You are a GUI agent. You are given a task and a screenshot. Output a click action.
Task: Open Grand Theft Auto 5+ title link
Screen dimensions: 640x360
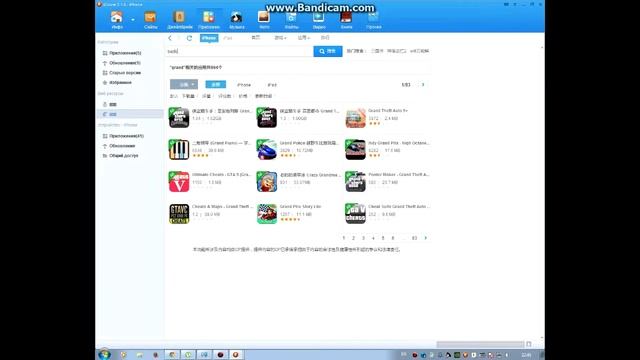coord(388,111)
